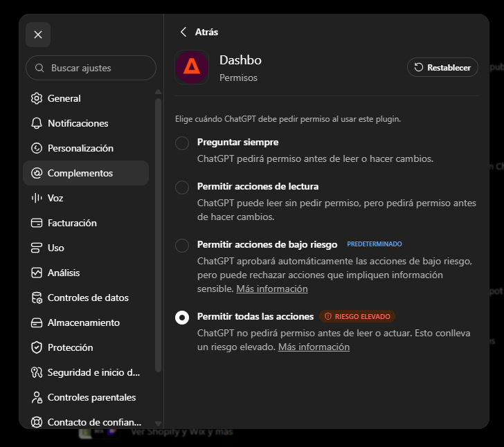Click the Voz waveform icon
Screen dimensions: 504x447
(37, 198)
